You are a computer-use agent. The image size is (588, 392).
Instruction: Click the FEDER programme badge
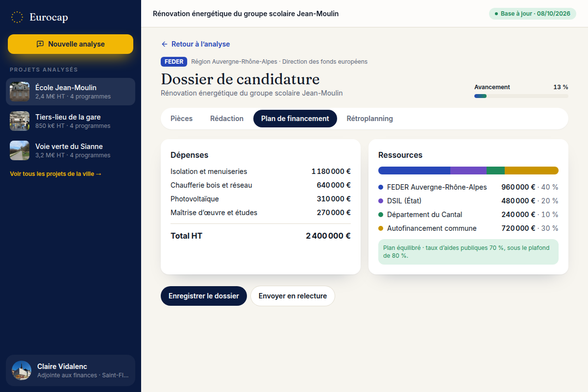174,62
